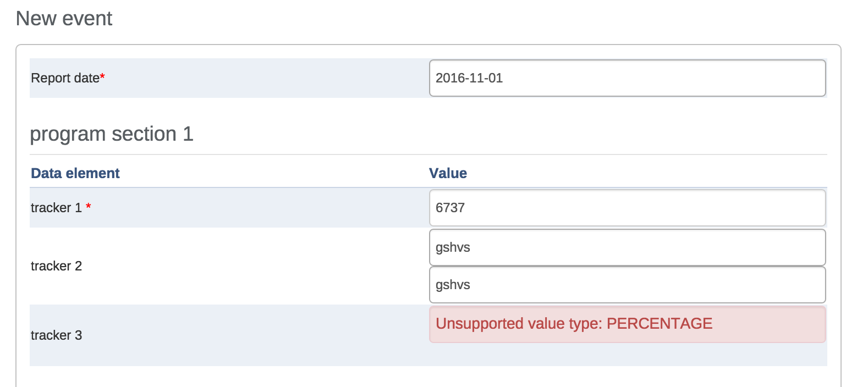This screenshot has width=868, height=387.
Task: Select the tracker 2 row label
Action: tap(56, 266)
